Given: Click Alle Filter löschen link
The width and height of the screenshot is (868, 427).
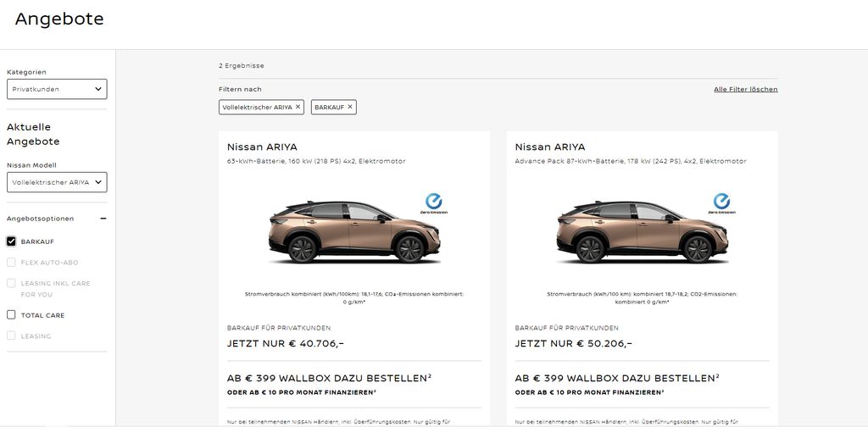Looking at the screenshot, I should pos(746,89).
